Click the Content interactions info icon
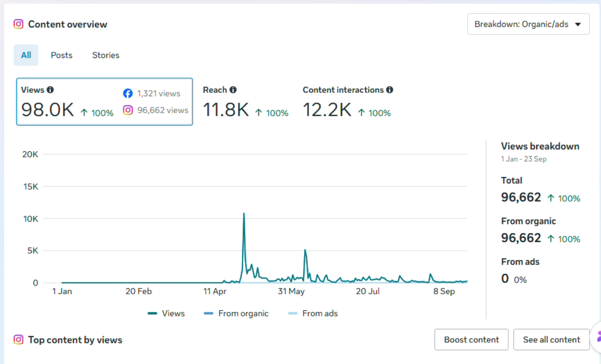601x364 pixels. [x=390, y=90]
